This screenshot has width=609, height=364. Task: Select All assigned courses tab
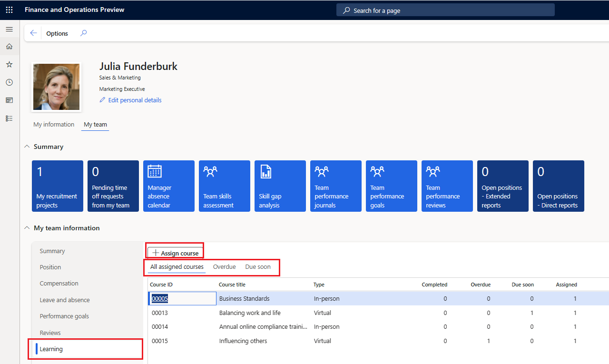[x=177, y=267]
